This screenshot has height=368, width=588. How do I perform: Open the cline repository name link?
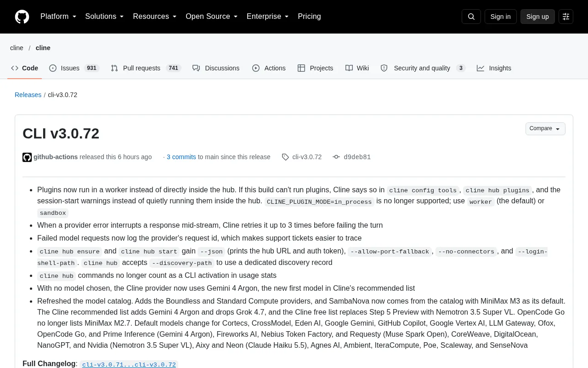[x=43, y=48]
